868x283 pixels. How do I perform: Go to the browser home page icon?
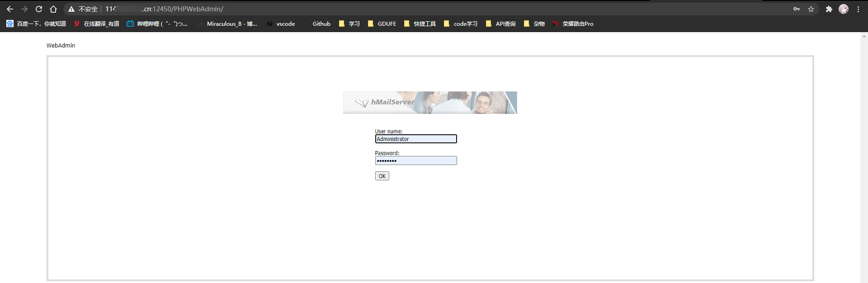tap(53, 9)
